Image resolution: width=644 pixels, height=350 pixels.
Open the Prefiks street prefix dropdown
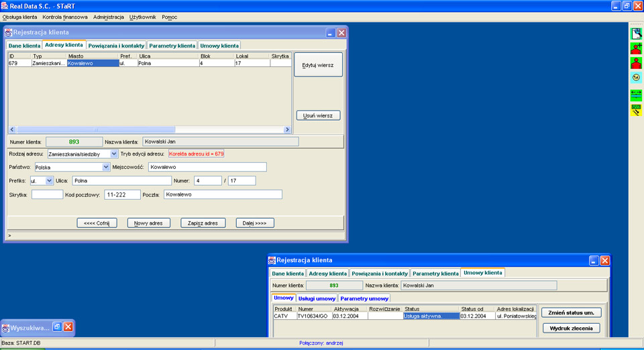[x=49, y=180]
